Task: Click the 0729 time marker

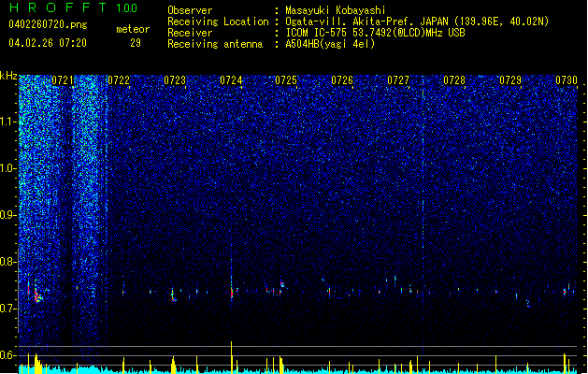Action: 510,80
